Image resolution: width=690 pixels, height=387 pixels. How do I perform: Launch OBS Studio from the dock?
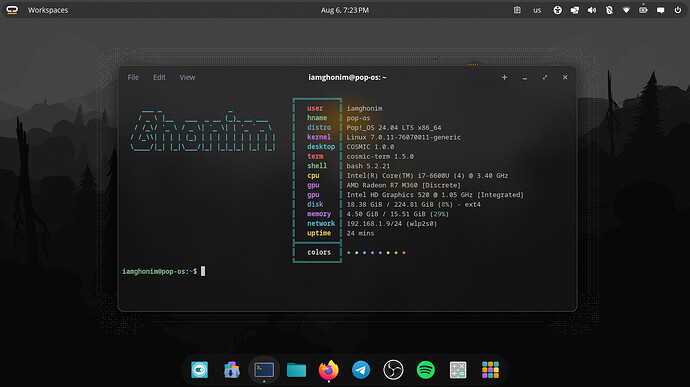(x=393, y=370)
